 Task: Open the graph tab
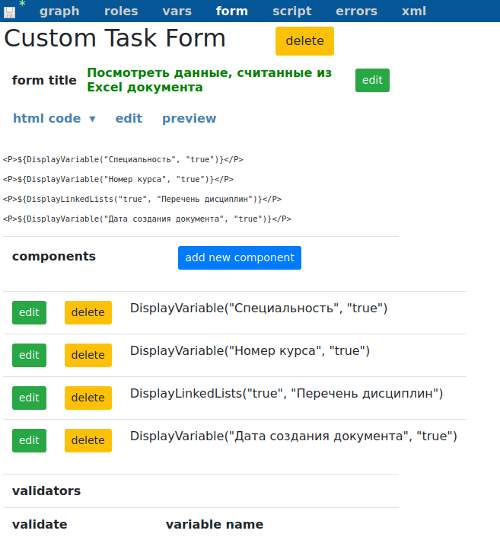pos(59,11)
